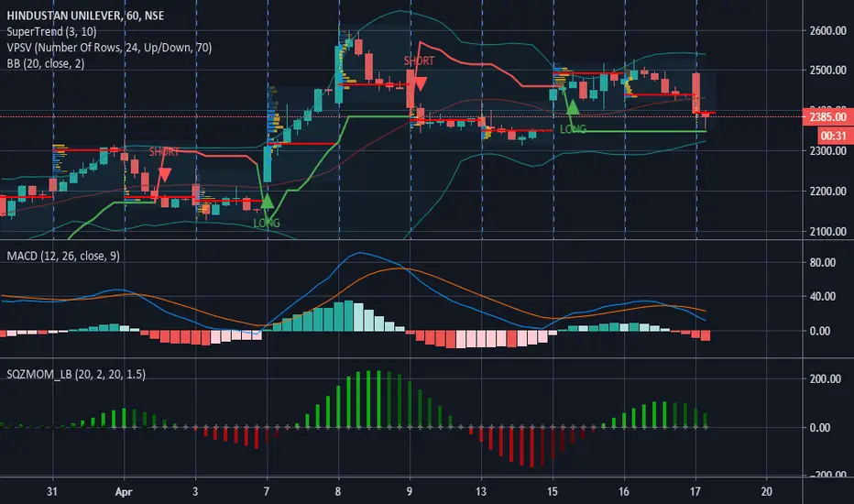Click the green LONG arrow near April 7
This screenshot has width=854, height=504.
pos(267,201)
